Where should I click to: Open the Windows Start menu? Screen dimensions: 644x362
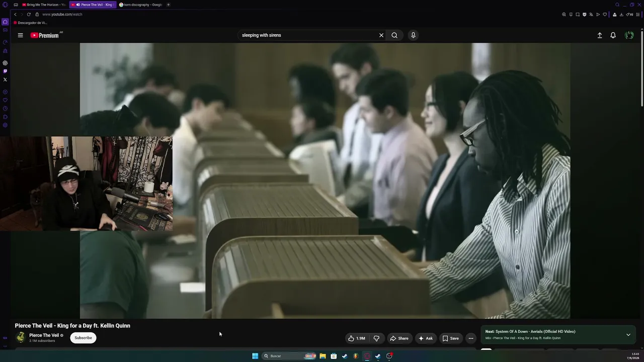[255, 356]
